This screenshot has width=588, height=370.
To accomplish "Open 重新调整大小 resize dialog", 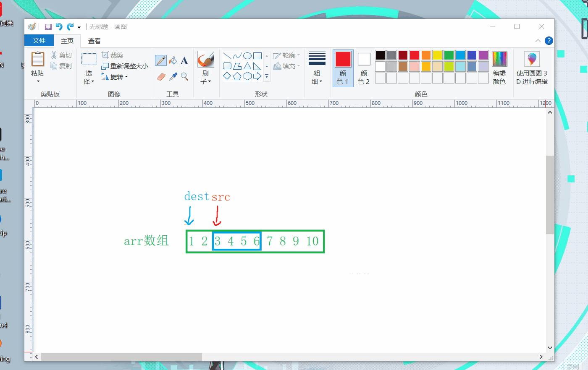I will pyautogui.click(x=125, y=66).
